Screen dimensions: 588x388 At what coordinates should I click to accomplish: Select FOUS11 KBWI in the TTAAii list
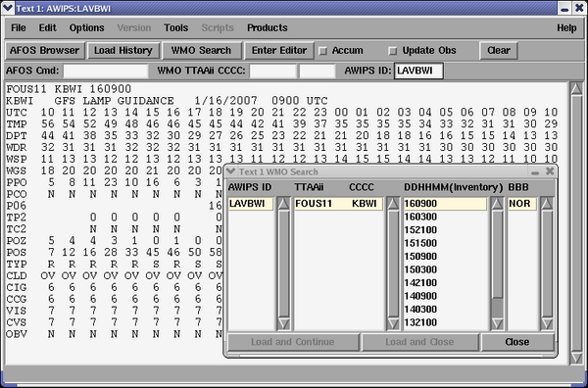(x=338, y=204)
